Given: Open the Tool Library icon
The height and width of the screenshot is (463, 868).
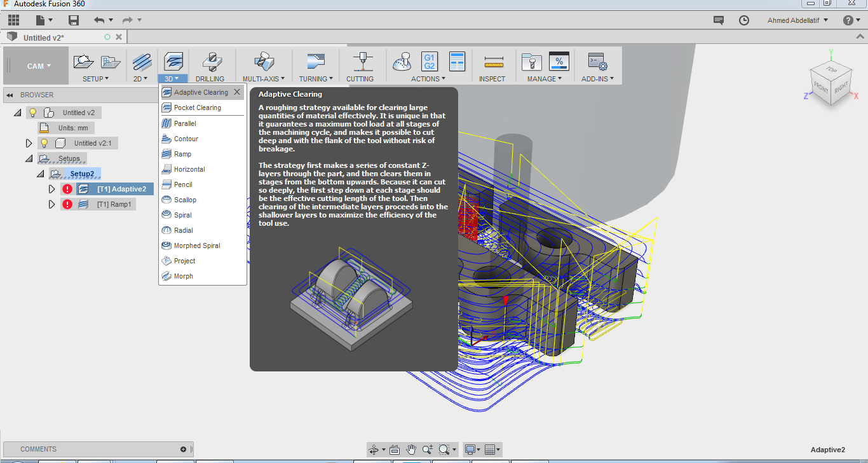Looking at the screenshot, I should [531, 62].
